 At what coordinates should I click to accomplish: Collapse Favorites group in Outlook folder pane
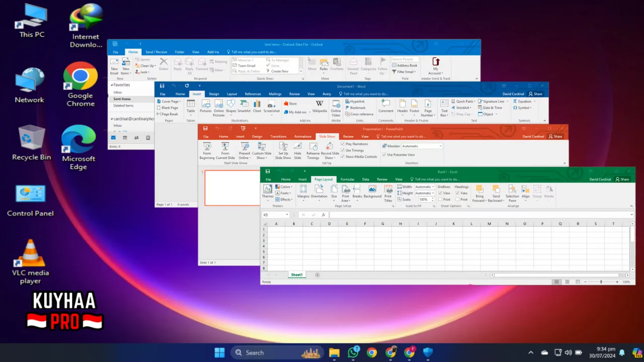(112, 85)
